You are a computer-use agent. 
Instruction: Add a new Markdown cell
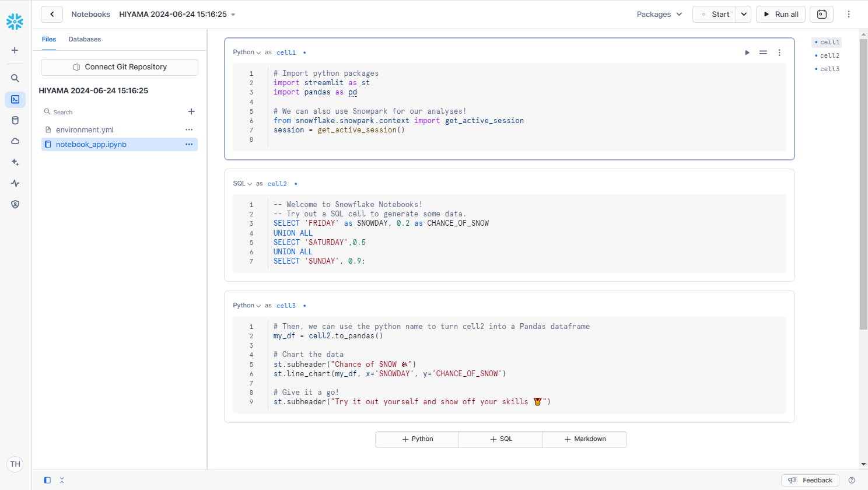(585, 439)
